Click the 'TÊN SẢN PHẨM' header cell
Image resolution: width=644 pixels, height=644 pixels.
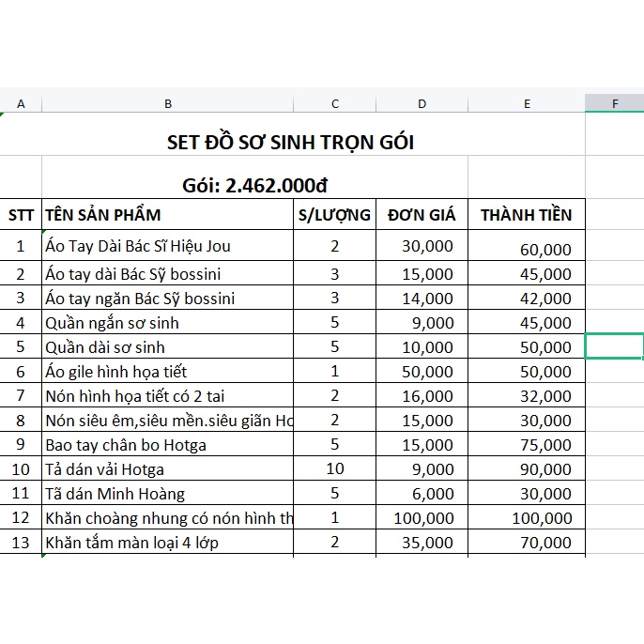(x=167, y=215)
